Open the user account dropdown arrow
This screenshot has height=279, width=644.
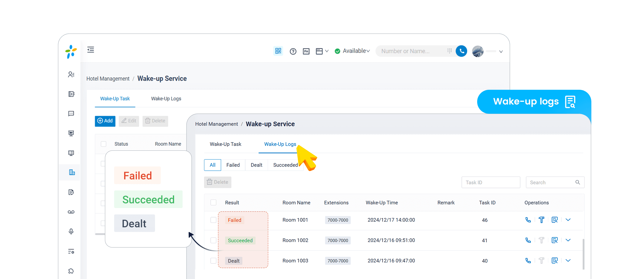tap(501, 52)
